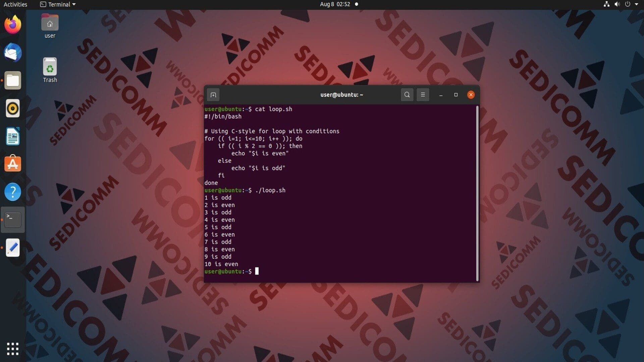Show Applications grid button

point(13,349)
